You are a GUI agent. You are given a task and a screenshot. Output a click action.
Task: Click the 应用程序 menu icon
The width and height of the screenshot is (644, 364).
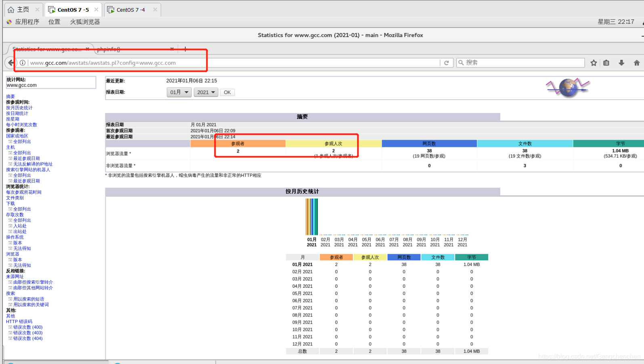pos(9,22)
